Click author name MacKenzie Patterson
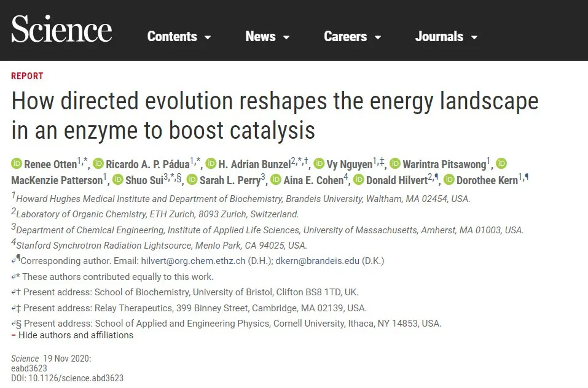 tap(57, 180)
